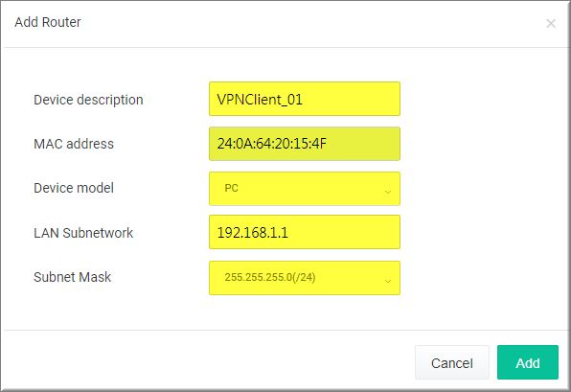Focus the MAC address input field
This screenshot has width=571, height=392.
[x=305, y=144]
